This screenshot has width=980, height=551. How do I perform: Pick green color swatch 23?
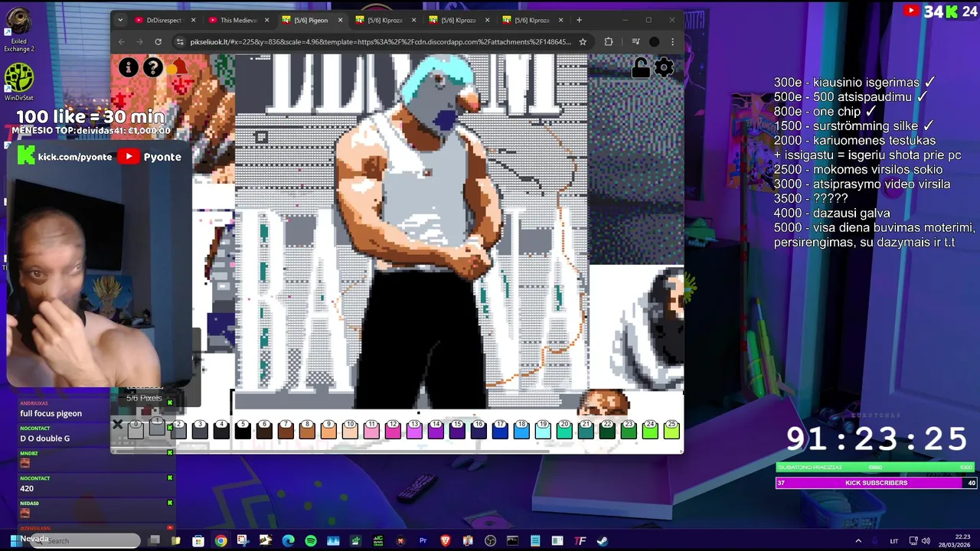coord(629,430)
